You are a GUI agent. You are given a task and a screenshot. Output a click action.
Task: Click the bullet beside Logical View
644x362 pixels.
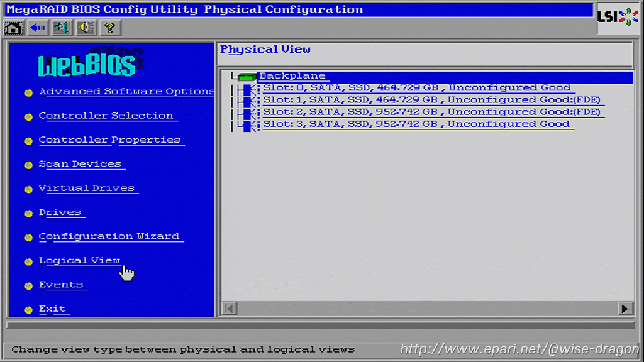coord(28,262)
